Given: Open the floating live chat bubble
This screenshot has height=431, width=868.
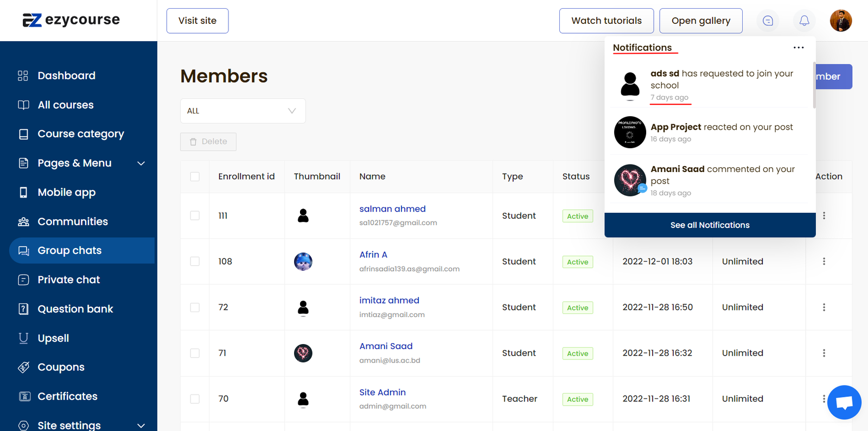Looking at the screenshot, I should pos(844,402).
